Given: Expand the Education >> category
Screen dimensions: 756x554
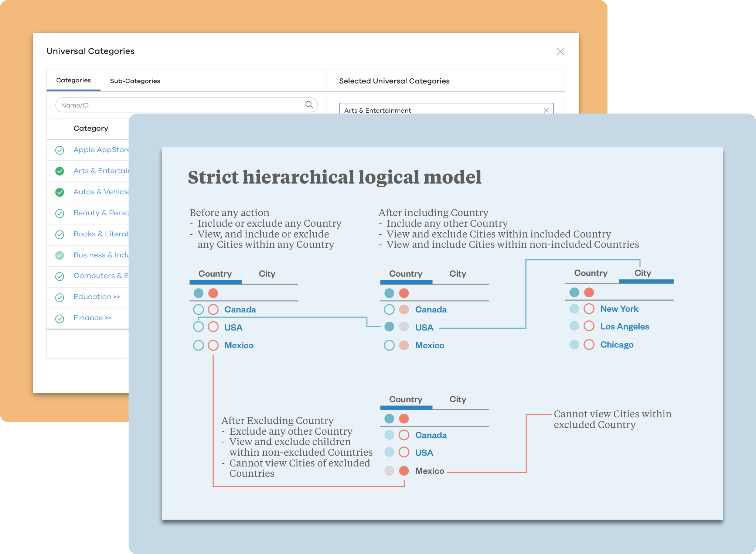Looking at the screenshot, I should [96, 297].
